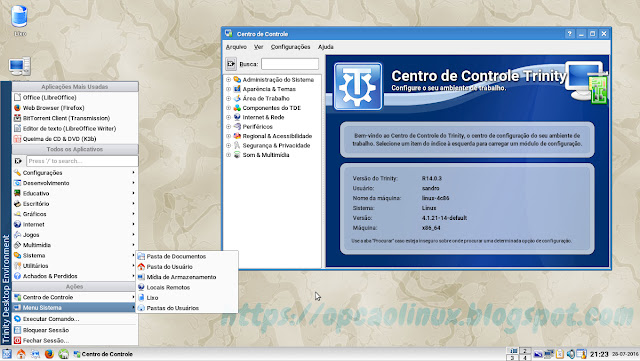Open the Ajuda menu
This screenshot has height=361, width=640.
tap(325, 47)
